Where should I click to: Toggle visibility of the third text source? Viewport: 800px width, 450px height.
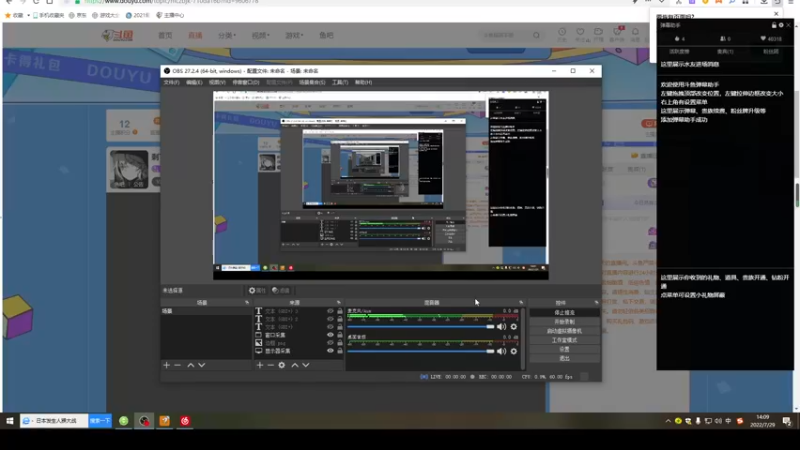[330, 327]
